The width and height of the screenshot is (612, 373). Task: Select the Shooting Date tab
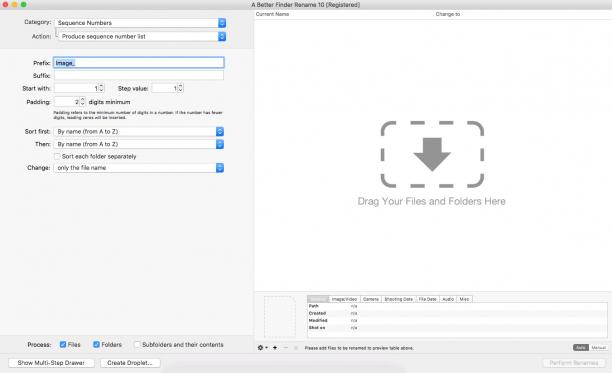pos(399,299)
